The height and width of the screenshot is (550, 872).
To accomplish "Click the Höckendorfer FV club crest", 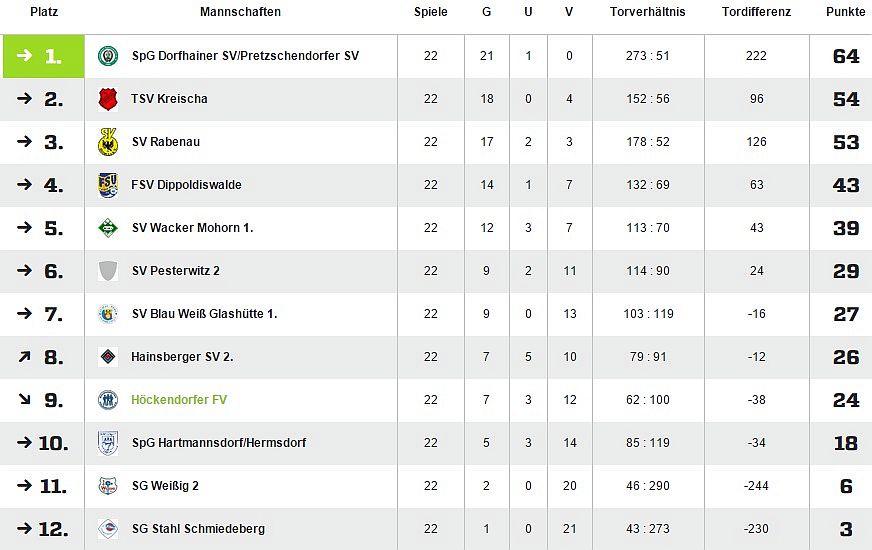I will coord(108,400).
